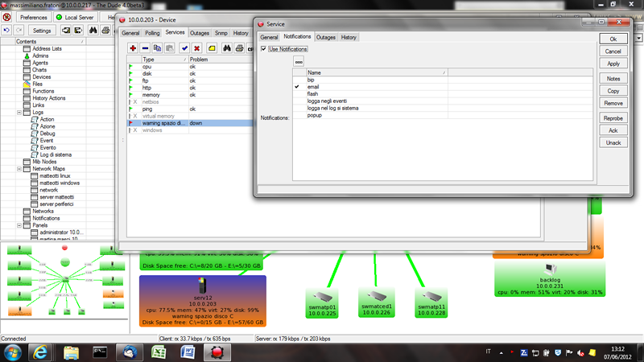This screenshot has height=362, width=644.
Task: Select the ping service row
Action: click(x=191, y=109)
